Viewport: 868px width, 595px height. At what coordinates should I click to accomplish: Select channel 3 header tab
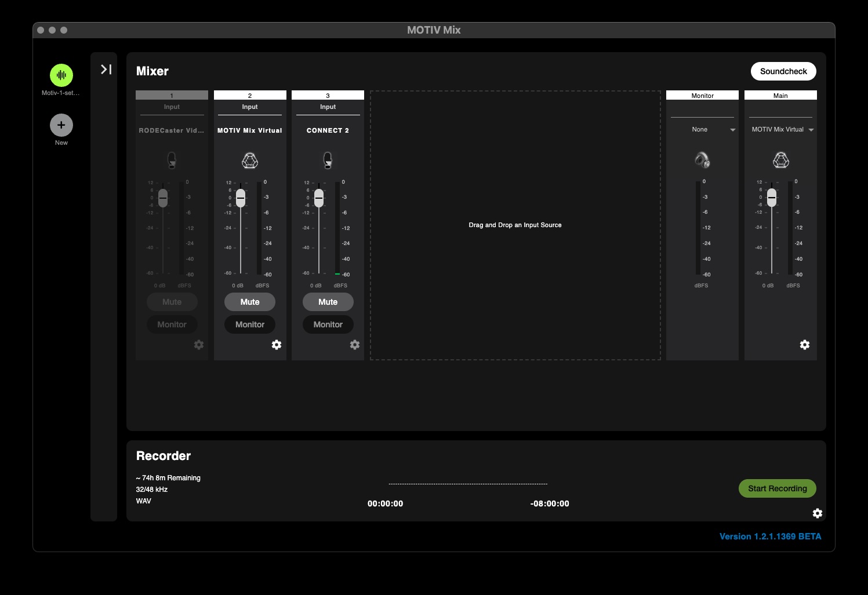[328, 95]
